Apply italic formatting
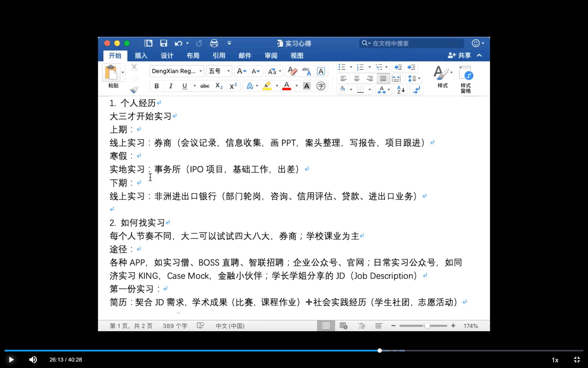The image size is (588, 368). [171, 86]
